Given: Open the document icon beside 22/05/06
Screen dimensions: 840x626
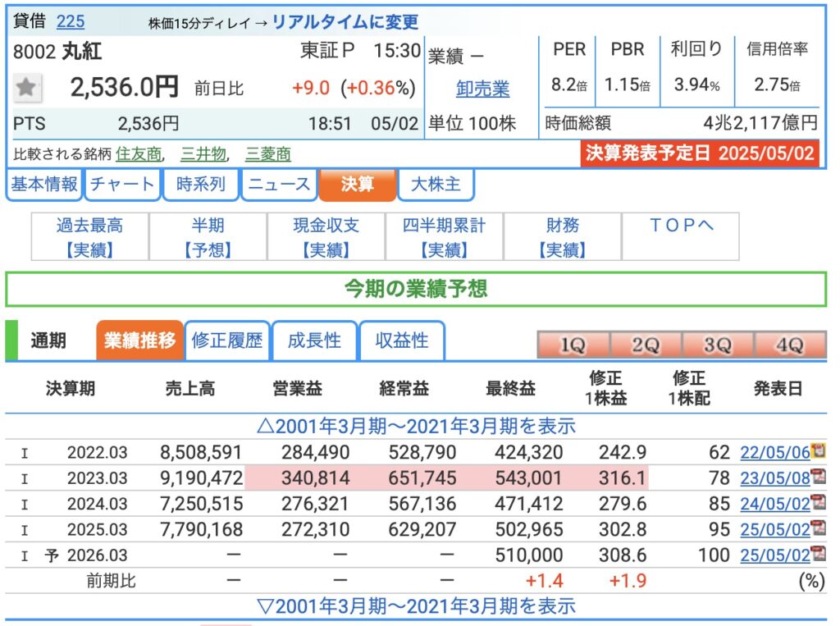Looking at the screenshot, I should (x=818, y=450).
